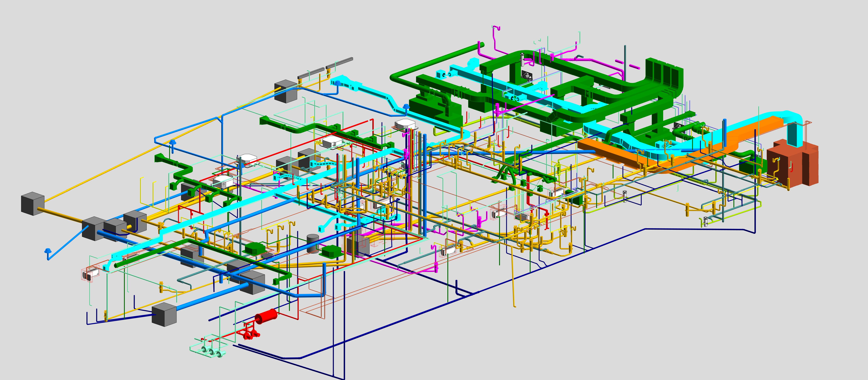Select the gray cube at bottom left end of blue pipe
The image size is (868, 380).
164,315
